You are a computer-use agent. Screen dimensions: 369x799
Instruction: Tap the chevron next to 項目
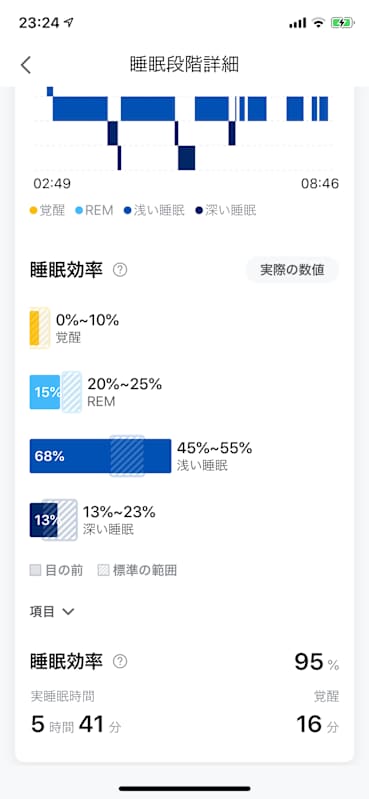coord(68,611)
